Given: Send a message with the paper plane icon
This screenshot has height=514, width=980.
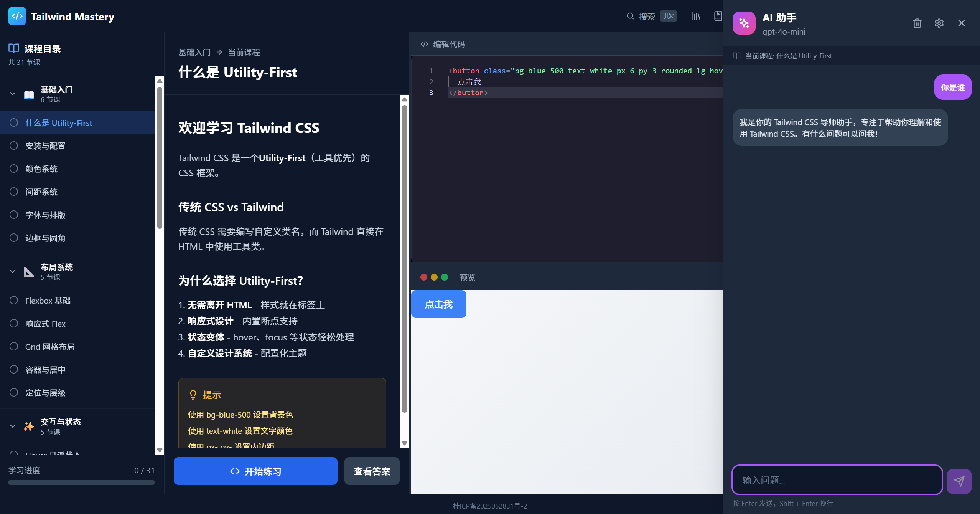Looking at the screenshot, I should pyautogui.click(x=959, y=481).
